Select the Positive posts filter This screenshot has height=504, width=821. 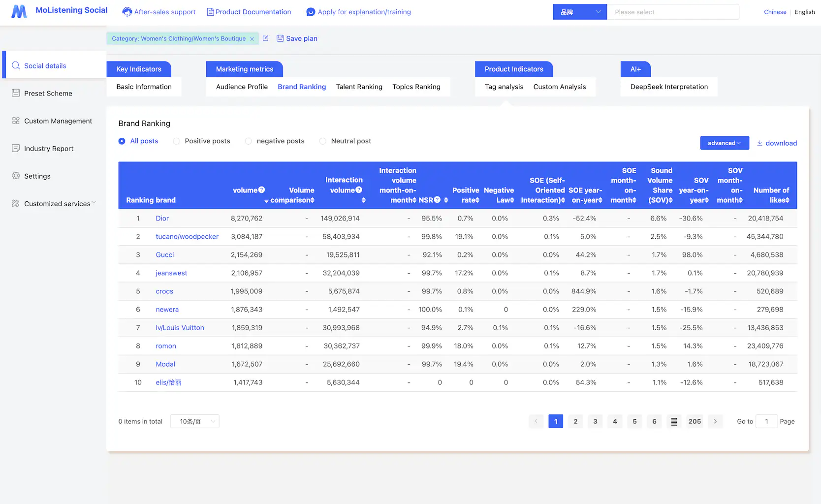[176, 141]
